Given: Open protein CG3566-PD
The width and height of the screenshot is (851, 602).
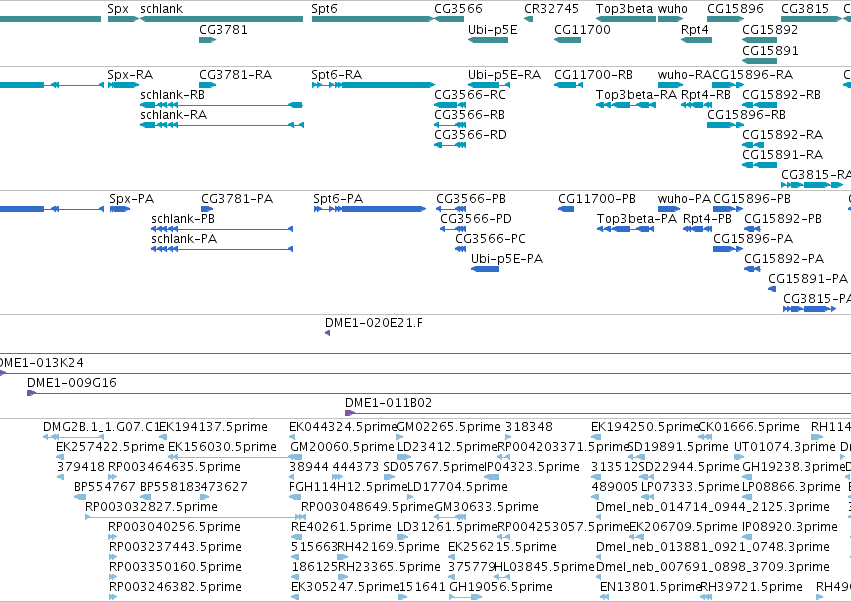Looking at the screenshot, I should pos(475,219).
